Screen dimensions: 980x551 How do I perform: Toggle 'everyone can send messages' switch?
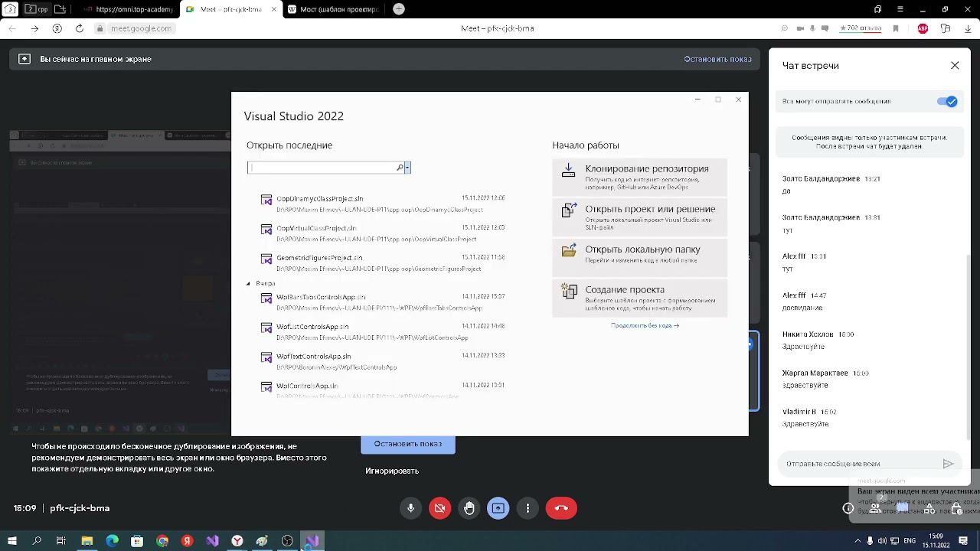[x=948, y=101]
